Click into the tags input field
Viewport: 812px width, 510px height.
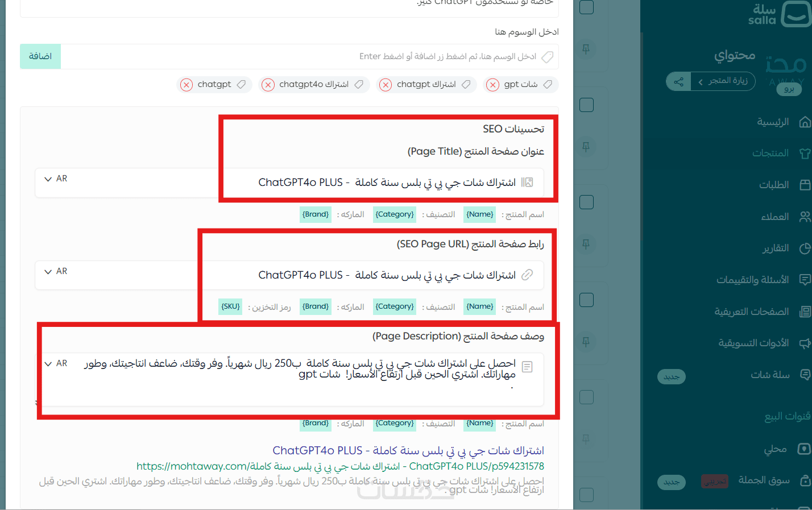click(x=310, y=56)
